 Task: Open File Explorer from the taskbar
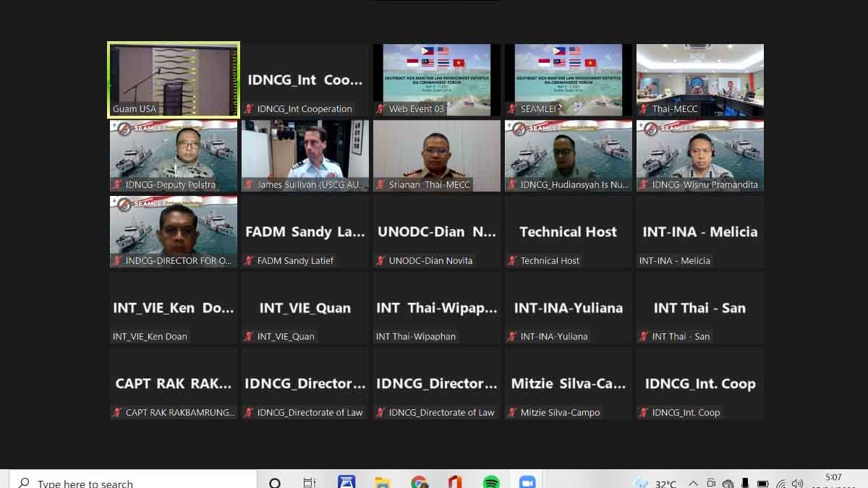click(x=383, y=482)
